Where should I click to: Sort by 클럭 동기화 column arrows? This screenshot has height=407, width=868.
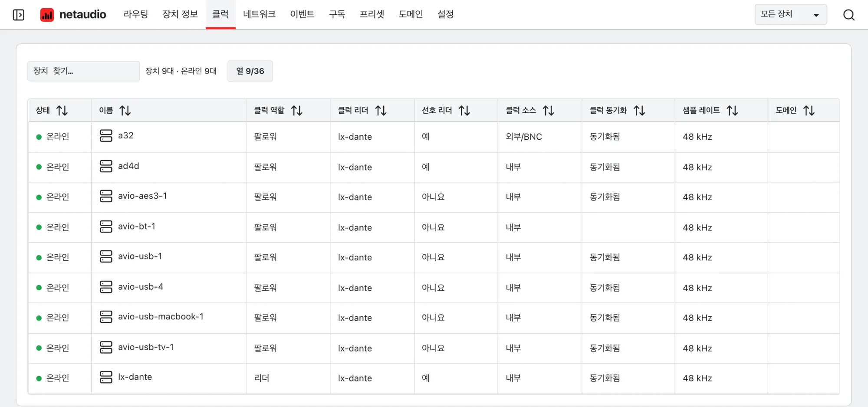click(639, 111)
